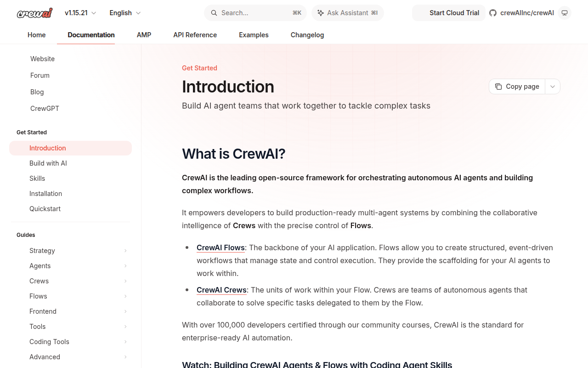Click the 'What is CrewAI?' heading
This screenshot has width=588, height=368.
[233, 154]
